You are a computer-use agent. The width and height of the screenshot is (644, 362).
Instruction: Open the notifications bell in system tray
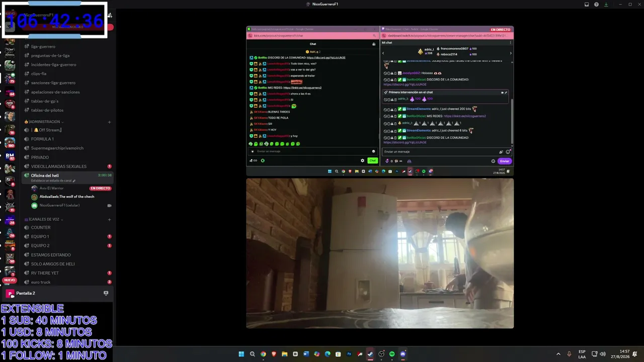pyautogui.click(x=635, y=354)
